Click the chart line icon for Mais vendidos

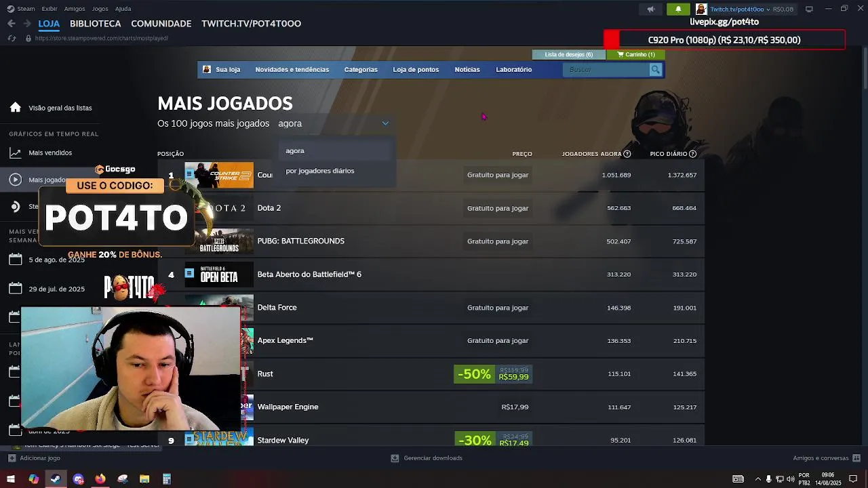coord(16,153)
